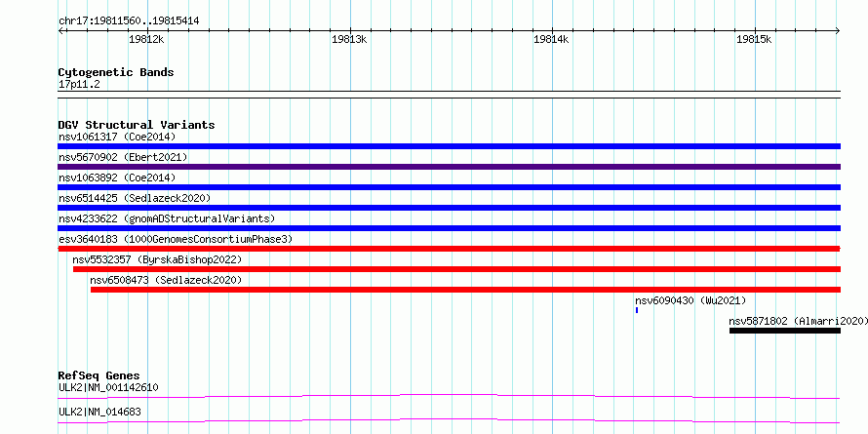Click the red bar of esv3640183
The width and height of the screenshot is (868, 434).
449,249
